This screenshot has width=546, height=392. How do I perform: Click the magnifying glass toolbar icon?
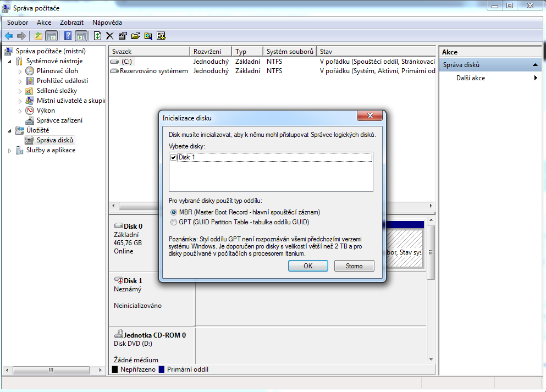(x=148, y=36)
